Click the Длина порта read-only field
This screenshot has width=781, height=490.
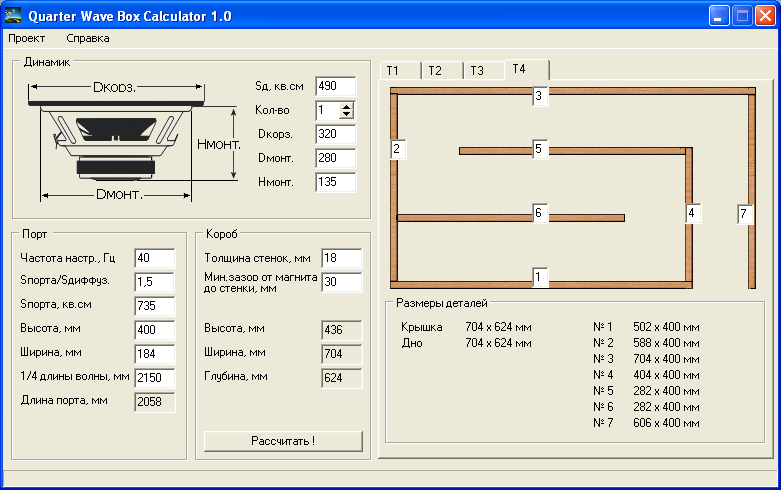(x=154, y=402)
